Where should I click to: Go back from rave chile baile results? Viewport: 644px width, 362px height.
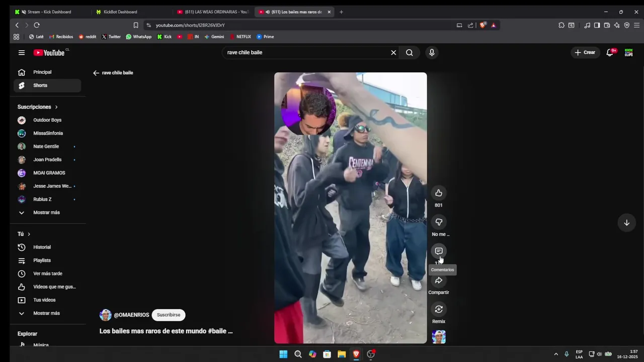click(x=96, y=73)
